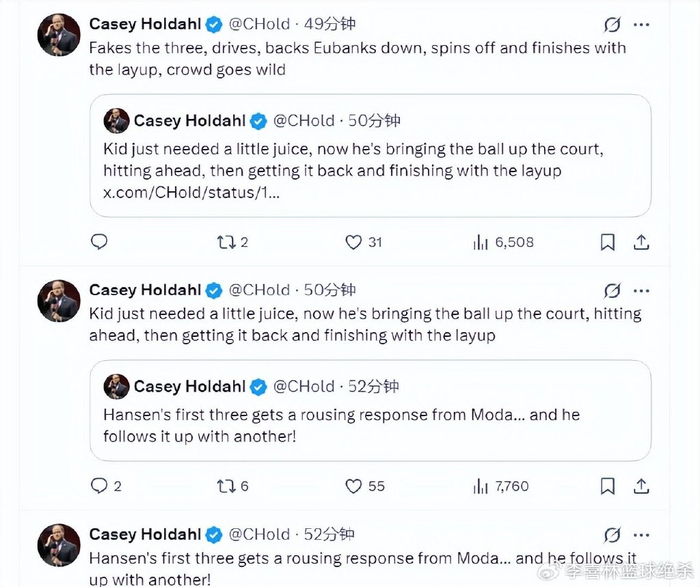Open Casey Holdahl's name on the top tweet

coord(143,23)
